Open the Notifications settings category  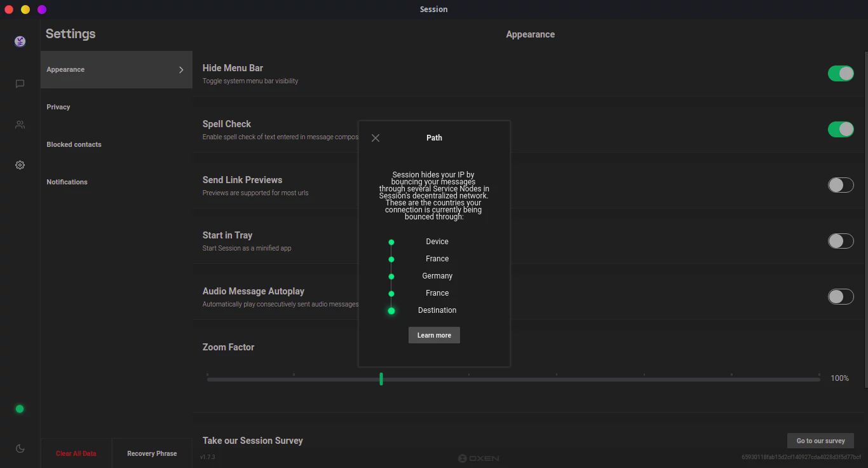(x=116, y=182)
